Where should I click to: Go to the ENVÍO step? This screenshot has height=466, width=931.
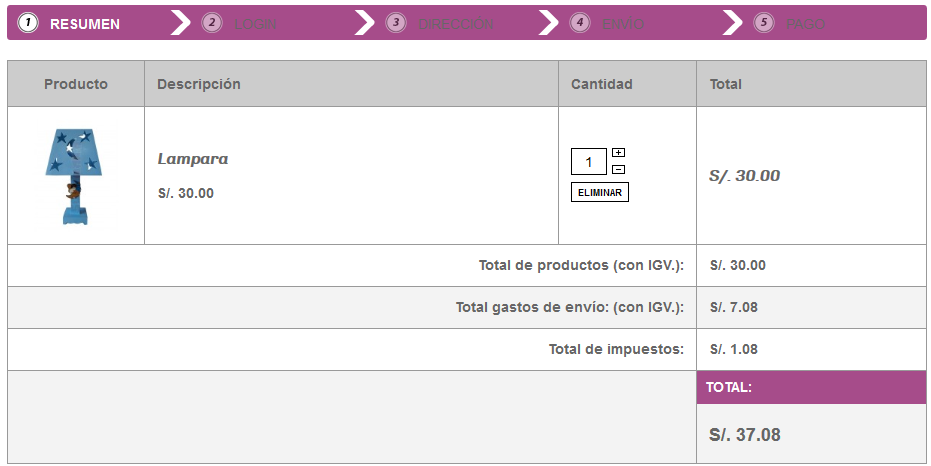pyautogui.click(x=623, y=24)
